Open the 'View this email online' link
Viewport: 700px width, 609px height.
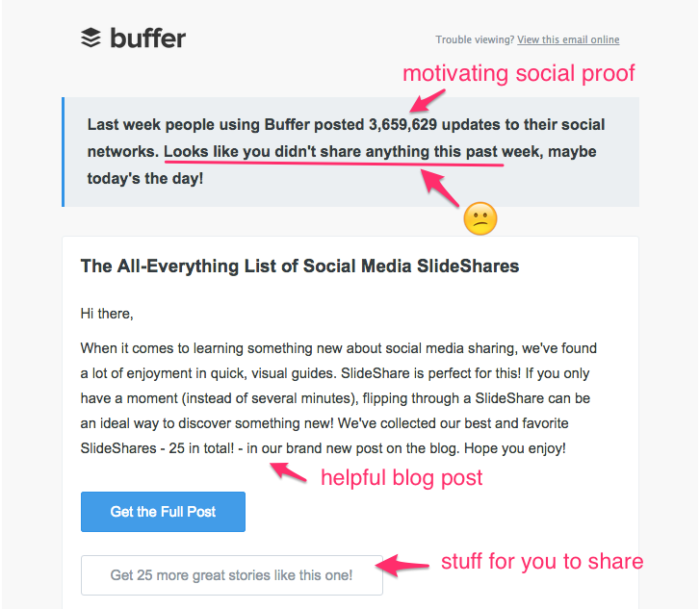(x=568, y=40)
